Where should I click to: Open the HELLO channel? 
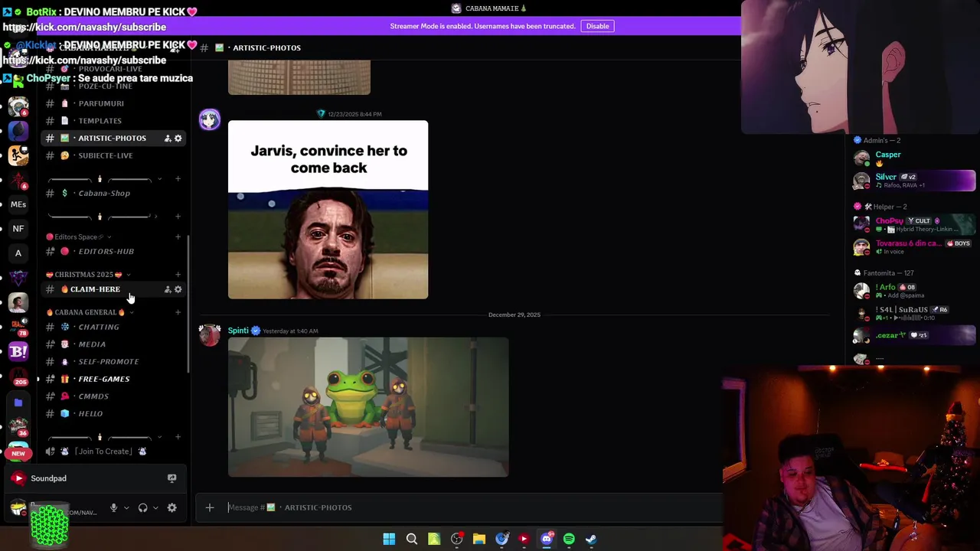tap(113, 414)
